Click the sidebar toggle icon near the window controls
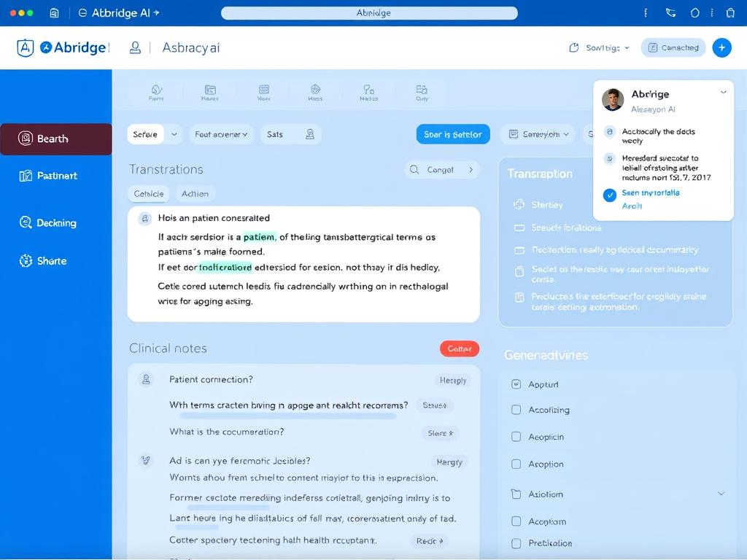 (x=54, y=13)
